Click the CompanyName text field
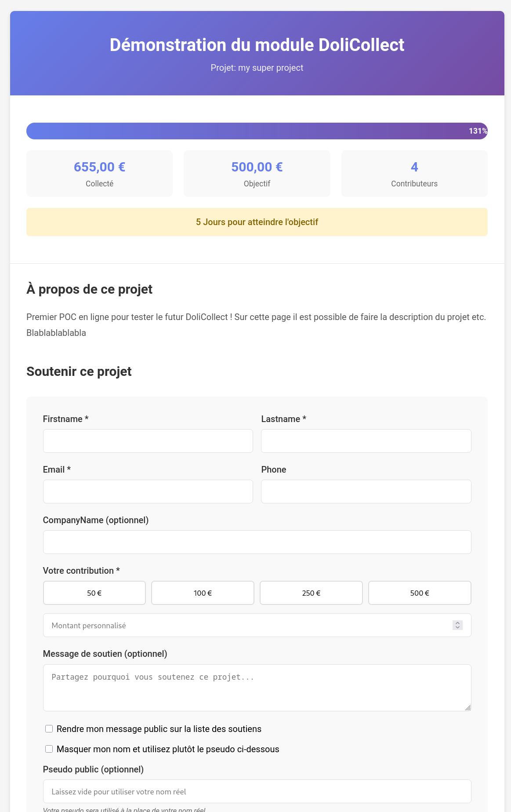This screenshot has height=812, width=511. (x=257, y=542)
